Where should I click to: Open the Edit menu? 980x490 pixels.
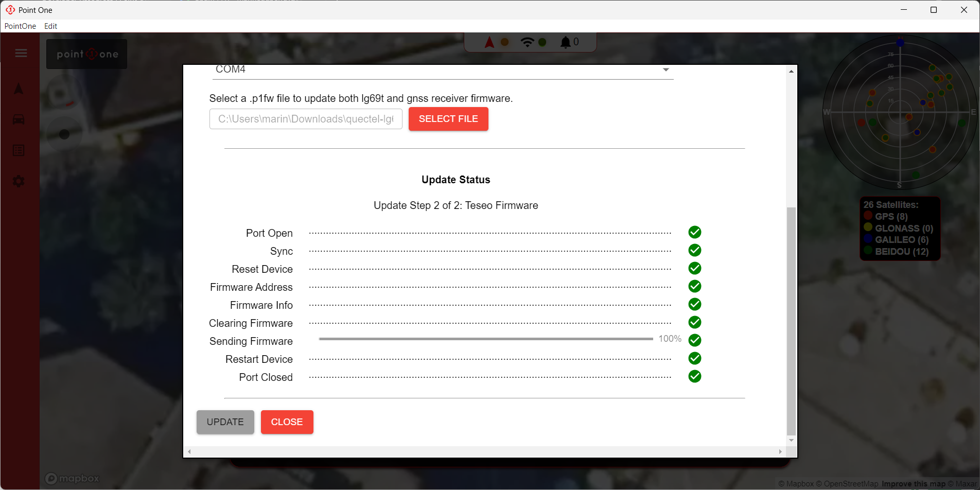click(50, 26)
